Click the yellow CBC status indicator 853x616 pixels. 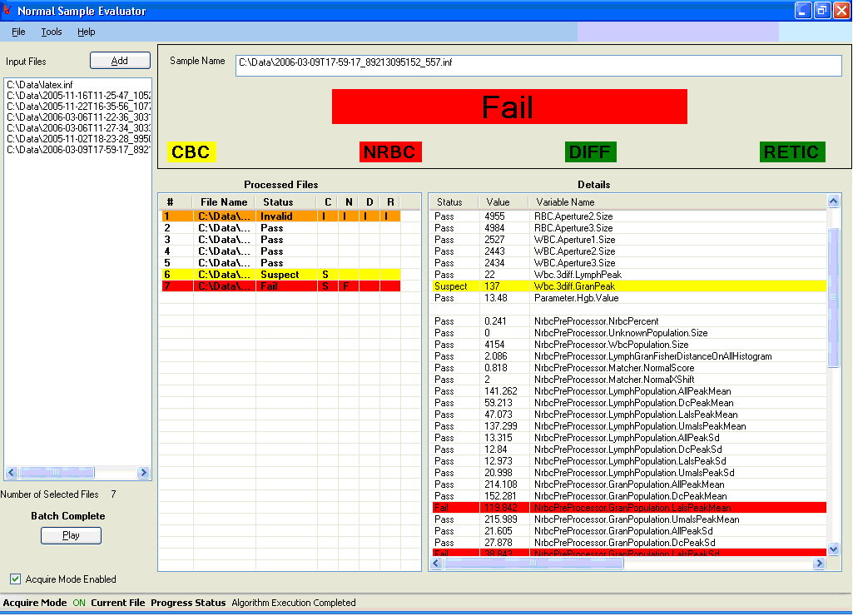tap(191, 152)
